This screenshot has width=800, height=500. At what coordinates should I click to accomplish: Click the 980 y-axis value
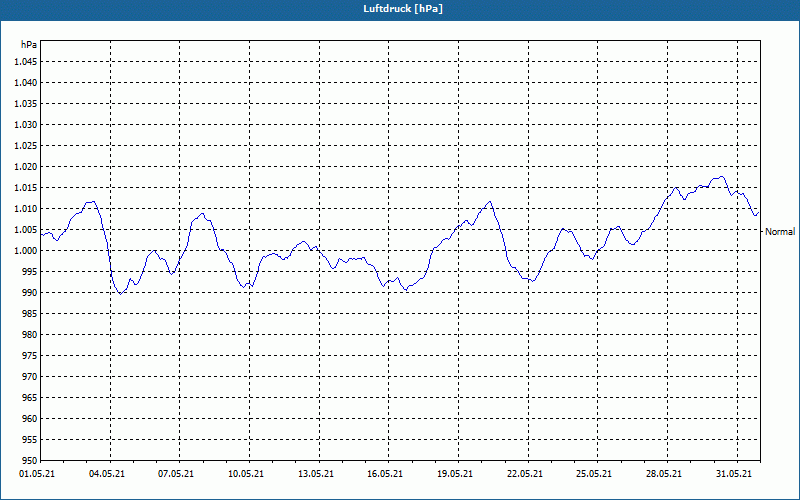pyautogui.click(x=30, y=335)
